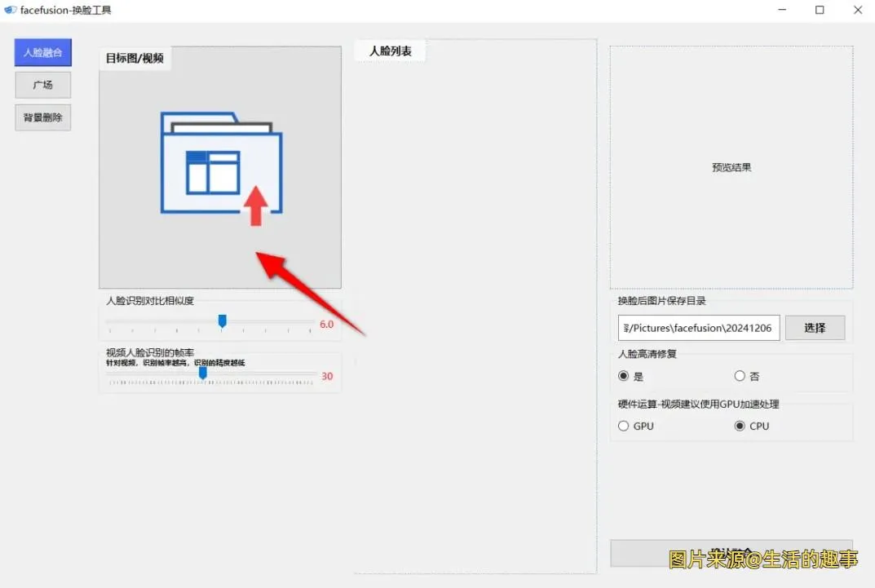The height and width of the screenshot is (588, 875).
Task: Enable 是 for face HD restoration
Action: (622, 376)
